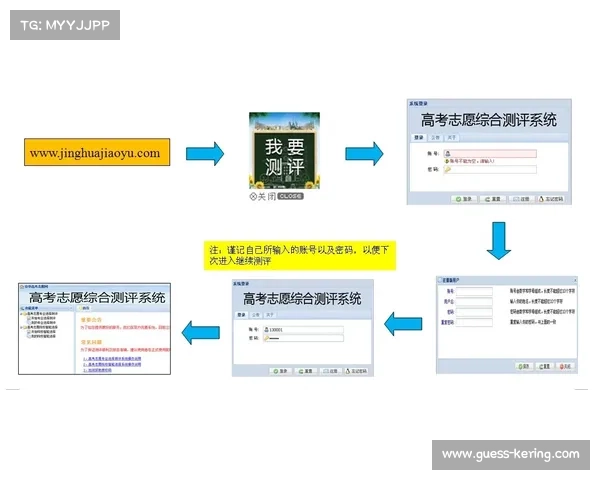Screen dimensions: 600x480
Task: Click the green save button in the registration dialog
Action: pyautogui.click(x=522, y=366)
